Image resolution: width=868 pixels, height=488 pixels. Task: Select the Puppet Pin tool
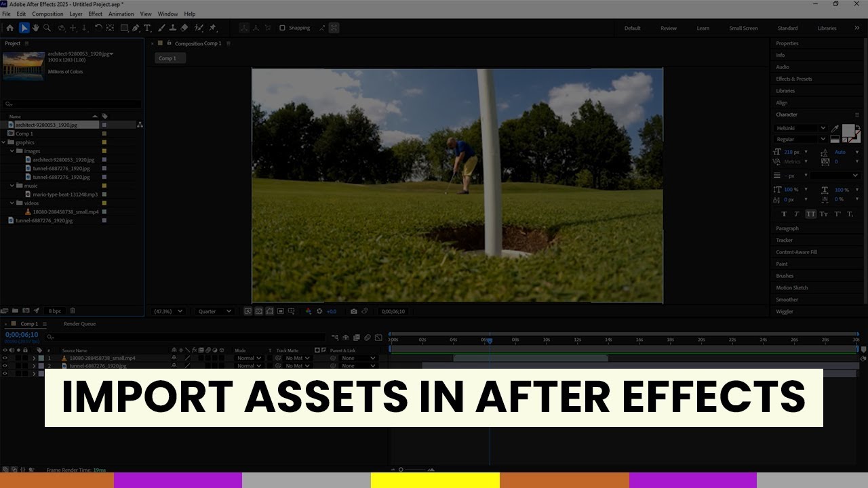tap(212, 28)
